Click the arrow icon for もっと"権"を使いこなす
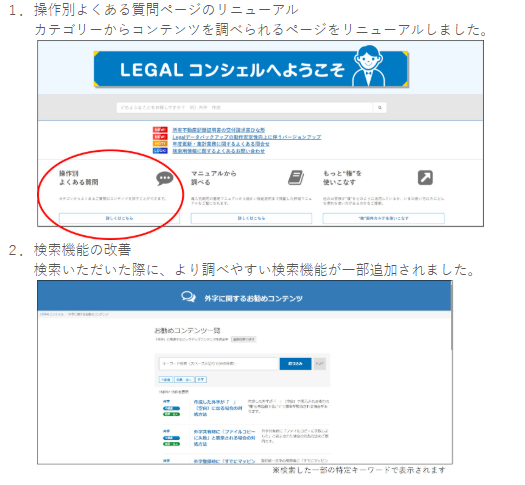The image size is (525, 485). (425, 177)
